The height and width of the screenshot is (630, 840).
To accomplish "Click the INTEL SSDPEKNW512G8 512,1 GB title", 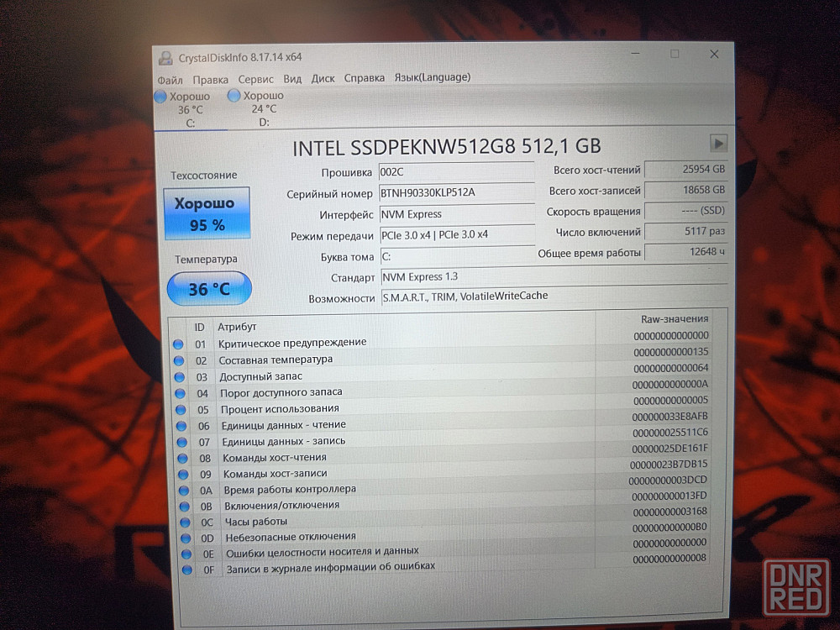I will click(x=447, y=147).
